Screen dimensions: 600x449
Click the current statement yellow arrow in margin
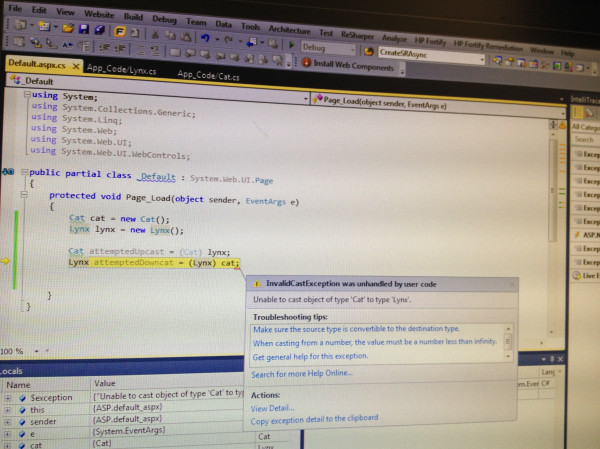pyautogui.click(x=5, y=261)
